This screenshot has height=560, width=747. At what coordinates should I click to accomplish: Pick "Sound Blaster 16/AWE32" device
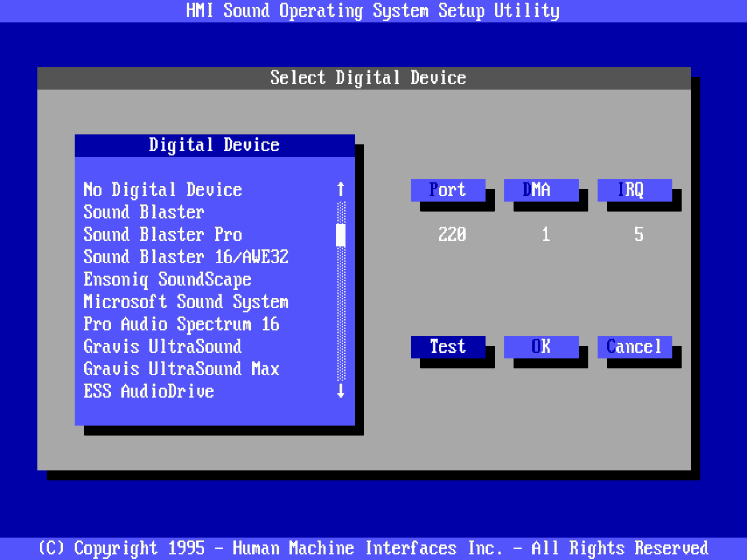coord(186,256)
